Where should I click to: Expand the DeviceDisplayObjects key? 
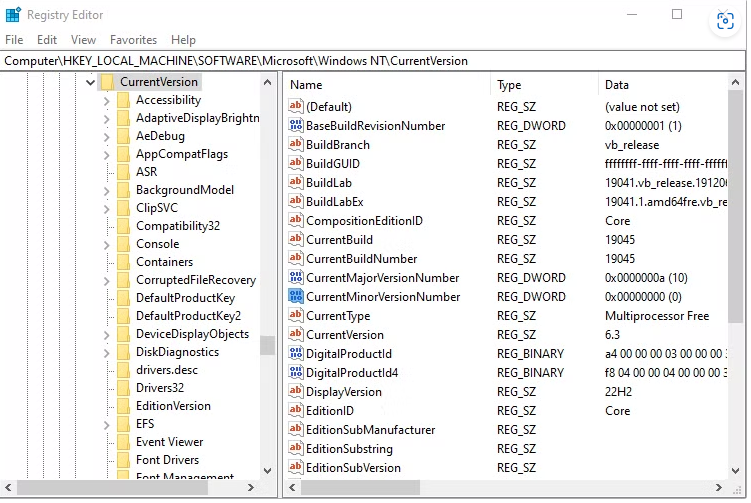point(106,335)
